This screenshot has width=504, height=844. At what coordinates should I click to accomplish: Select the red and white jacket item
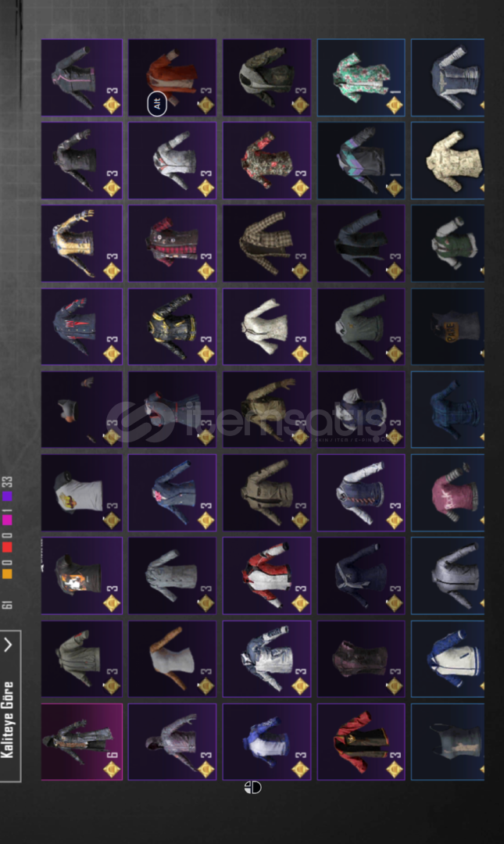point(266,575)
